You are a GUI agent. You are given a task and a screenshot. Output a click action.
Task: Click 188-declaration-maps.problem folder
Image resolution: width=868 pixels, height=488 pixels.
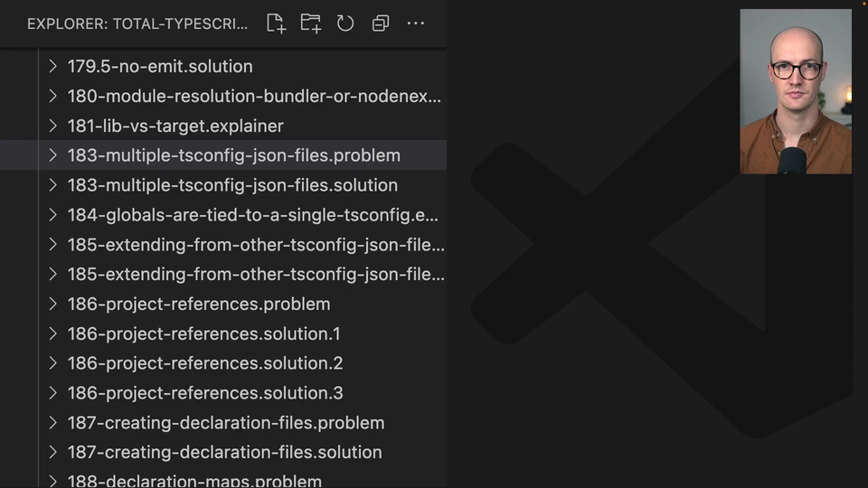(x=194, y=481)
